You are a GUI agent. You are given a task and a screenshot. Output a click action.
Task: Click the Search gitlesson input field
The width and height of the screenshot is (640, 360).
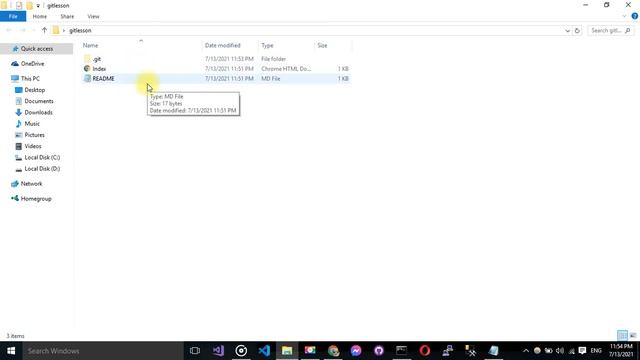(x=611, y=31)
